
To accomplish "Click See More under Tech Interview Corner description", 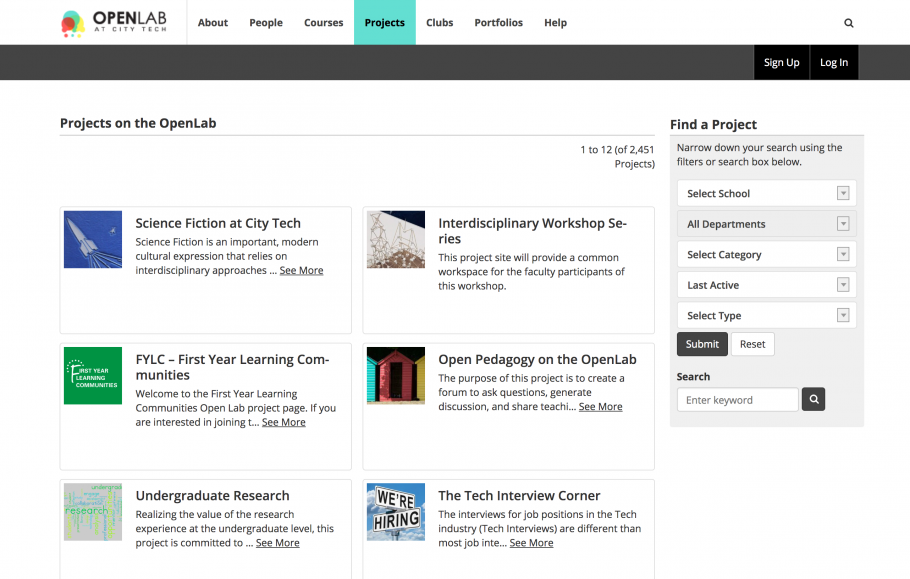I will pyautogui.click(x=531, y=543).
